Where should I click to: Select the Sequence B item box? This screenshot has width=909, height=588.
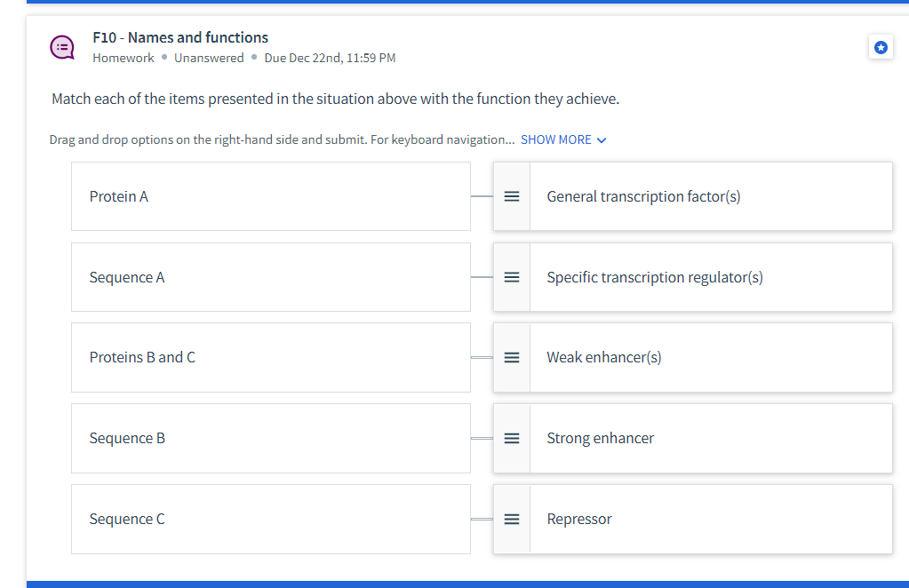[x=270, y=438]
